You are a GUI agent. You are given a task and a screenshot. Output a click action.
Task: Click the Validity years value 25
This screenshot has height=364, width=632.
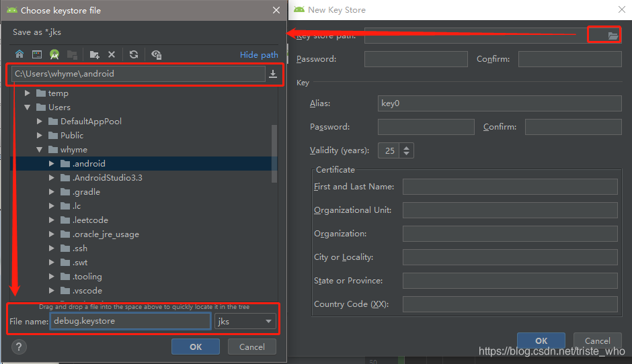389,150
